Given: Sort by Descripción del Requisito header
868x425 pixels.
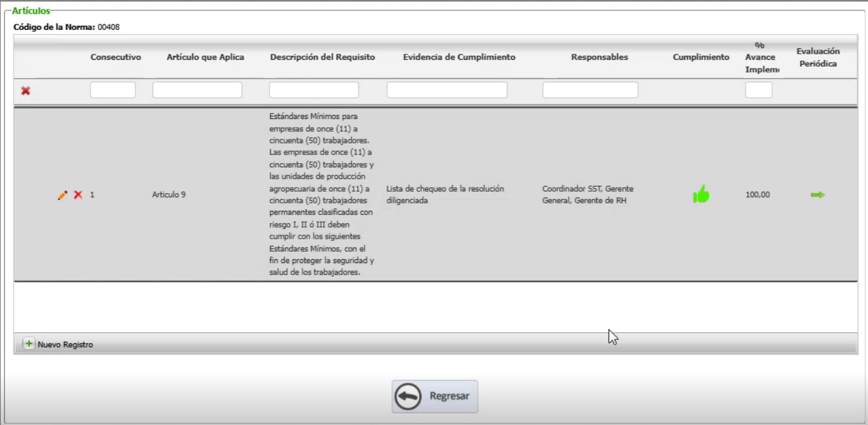Looking at the screenshot, I should coord(322,57).
